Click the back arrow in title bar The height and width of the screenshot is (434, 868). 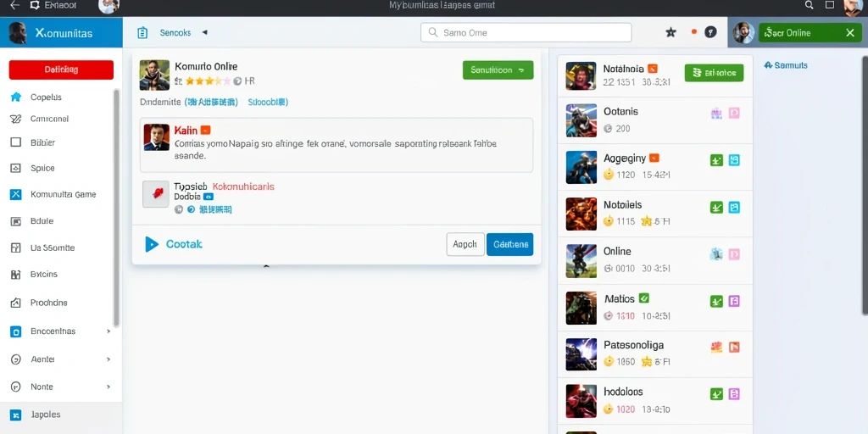click(14, 5)
